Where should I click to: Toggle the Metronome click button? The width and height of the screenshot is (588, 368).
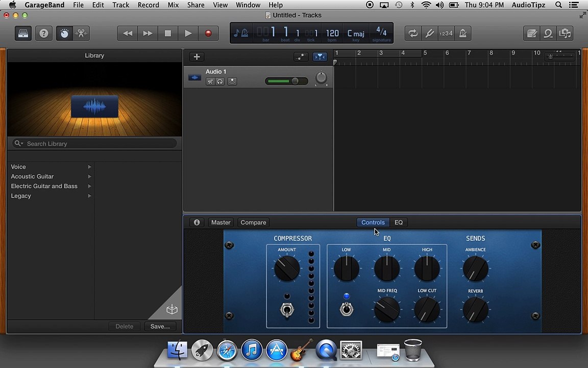(x=463, y=33)
